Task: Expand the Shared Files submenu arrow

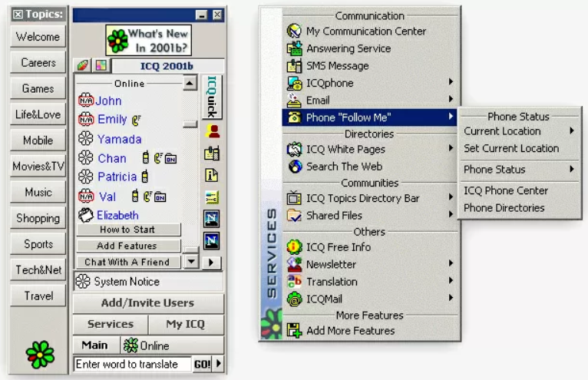Action: point(451,214)
